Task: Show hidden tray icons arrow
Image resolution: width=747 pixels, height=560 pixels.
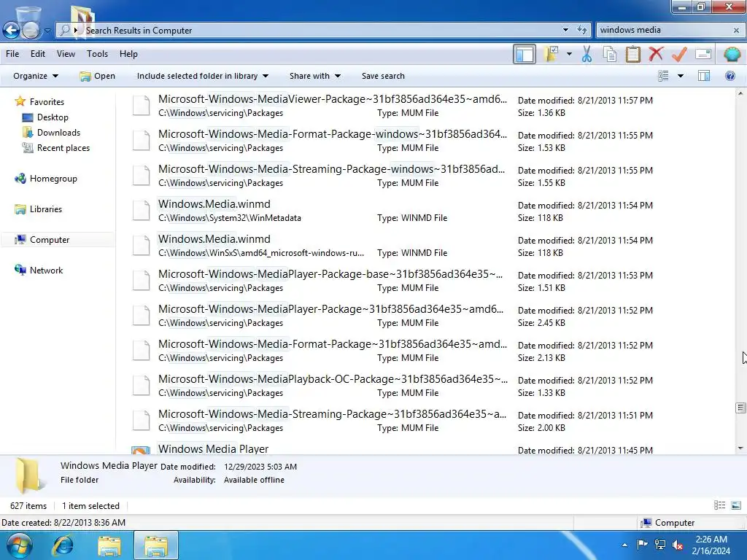Action: (x=624, y=545)
